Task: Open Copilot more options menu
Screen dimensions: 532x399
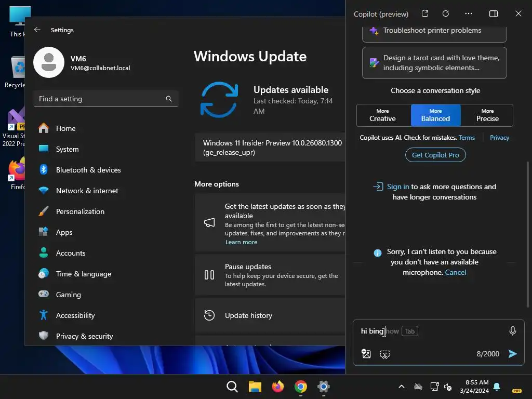Action: pos(469,14)
